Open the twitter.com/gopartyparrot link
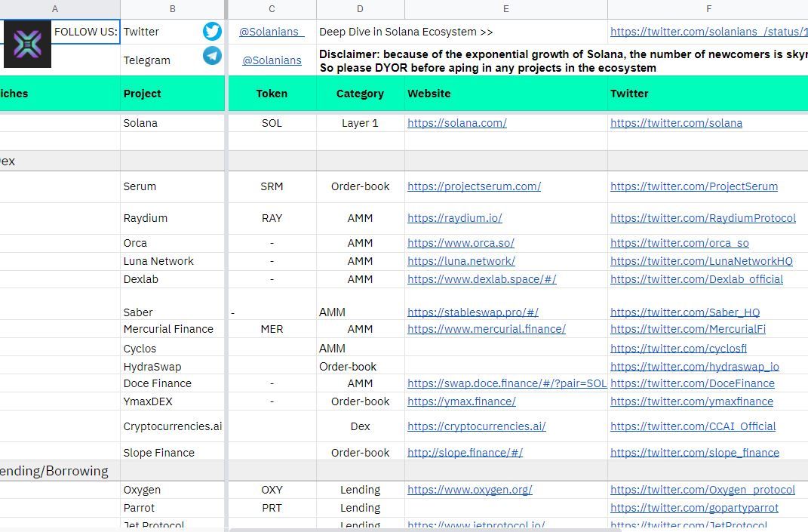This screenshot has height=532, width=808. pos(694,508)
